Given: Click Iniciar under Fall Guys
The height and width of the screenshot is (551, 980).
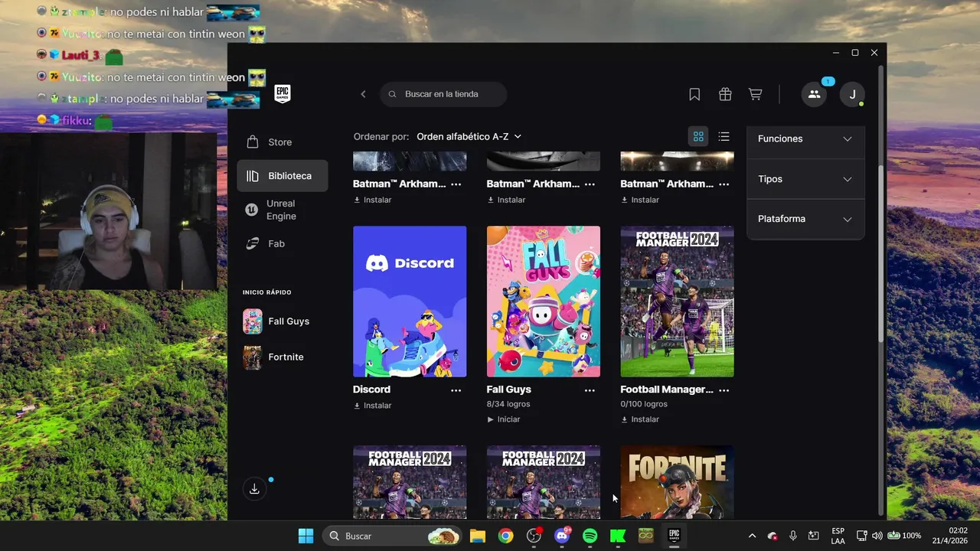Looking at the screenshot, I should coord(504,419).
